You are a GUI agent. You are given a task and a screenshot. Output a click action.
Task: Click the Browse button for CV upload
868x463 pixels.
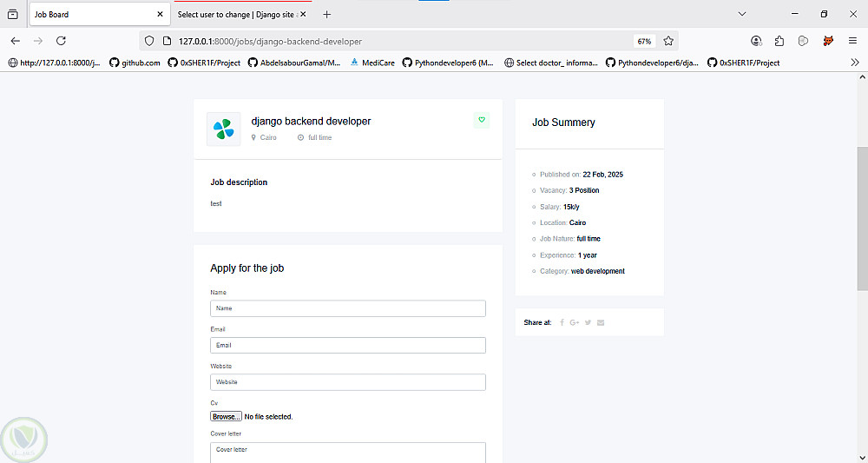point(226,417)
